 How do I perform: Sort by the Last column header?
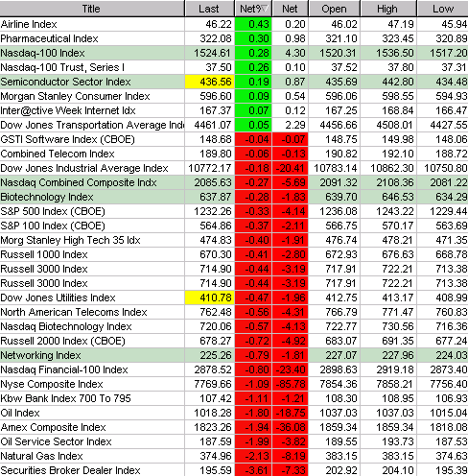[x=209, y=9]
